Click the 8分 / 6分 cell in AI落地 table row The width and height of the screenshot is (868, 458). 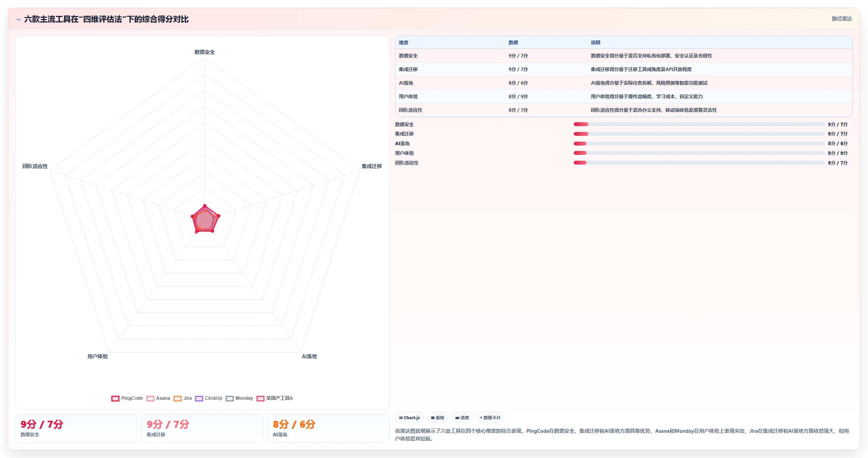[518, 83]
